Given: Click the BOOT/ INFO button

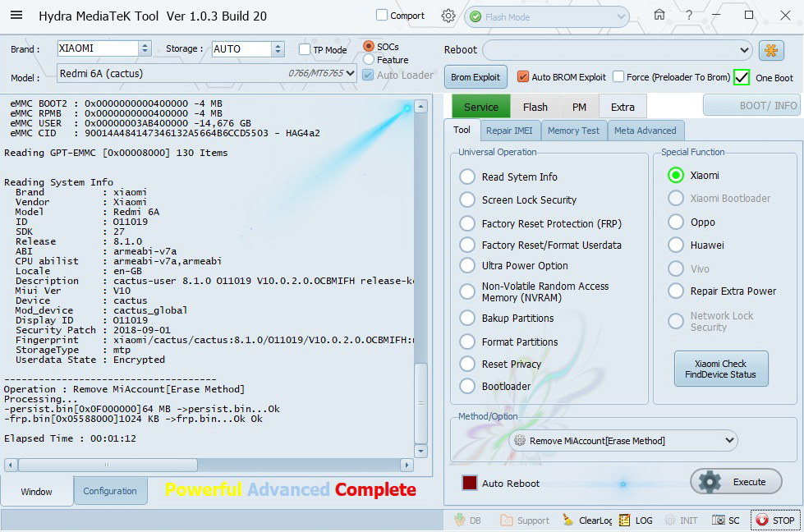Looking at the screenshot, I should [751, 106].
